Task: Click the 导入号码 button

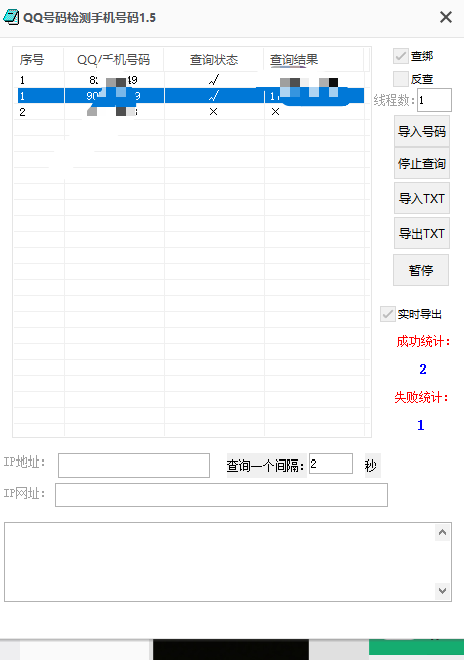Action: point(421,131)
